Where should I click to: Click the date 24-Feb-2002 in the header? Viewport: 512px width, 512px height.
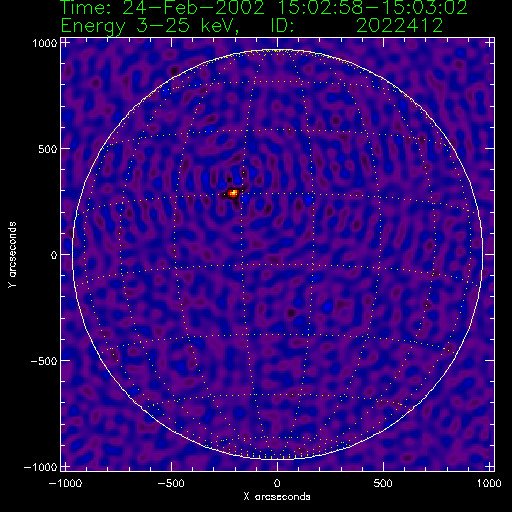193,7
